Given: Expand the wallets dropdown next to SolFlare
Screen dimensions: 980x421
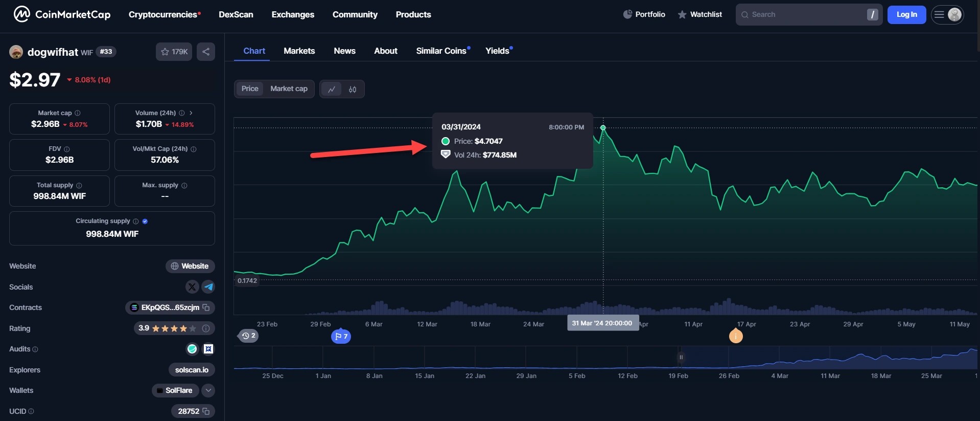Looking at the screenshot, I should pyautogui.click(x=208, y=390).
